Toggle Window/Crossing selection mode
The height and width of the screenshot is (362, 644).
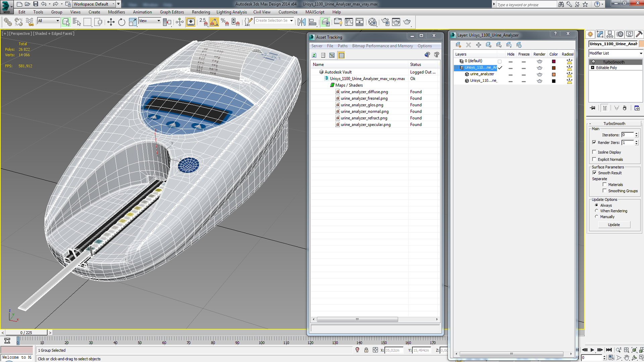point(99,22)
